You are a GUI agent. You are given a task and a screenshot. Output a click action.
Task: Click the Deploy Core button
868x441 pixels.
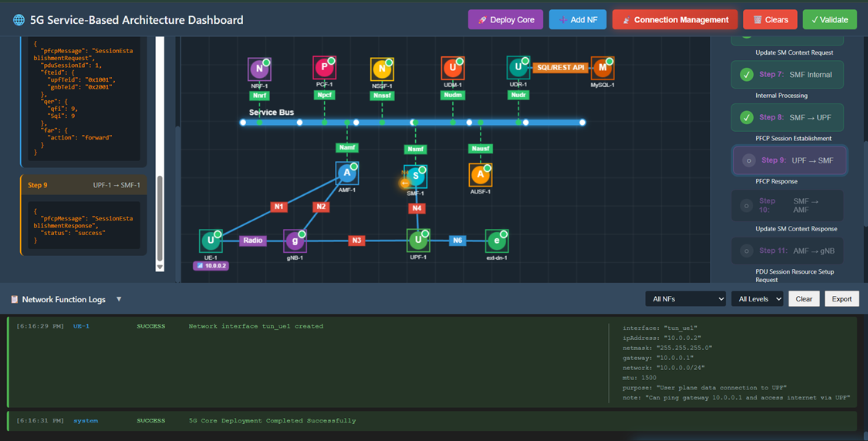[505, 20]
